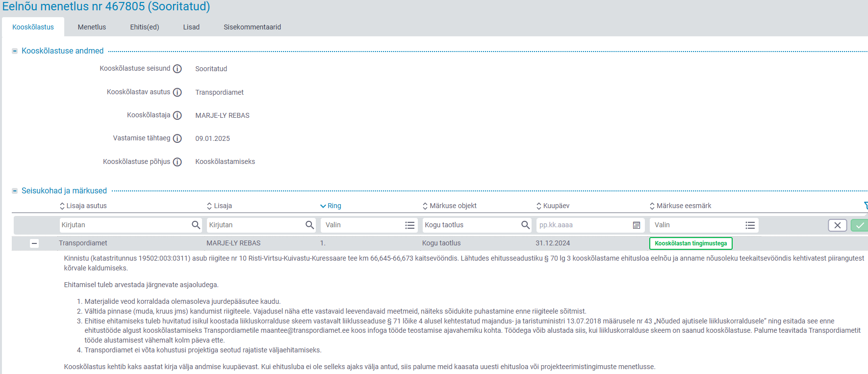Switch to the Menetlus tab
868x374 pixels.
pos(92,27)
